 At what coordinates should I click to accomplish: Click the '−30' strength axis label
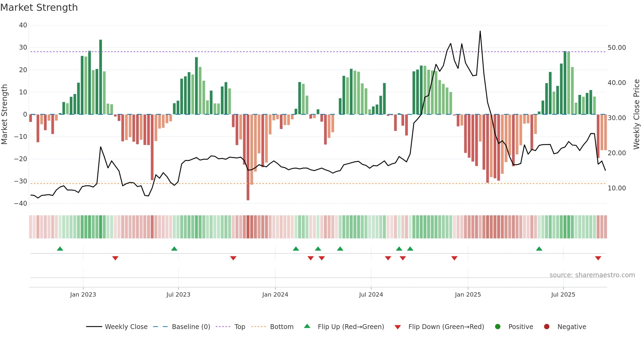tap(21, 181)
